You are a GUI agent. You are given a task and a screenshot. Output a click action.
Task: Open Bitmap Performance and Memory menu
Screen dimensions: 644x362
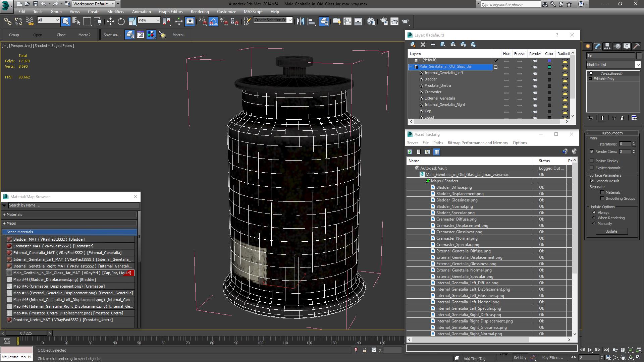pos(478,143)
